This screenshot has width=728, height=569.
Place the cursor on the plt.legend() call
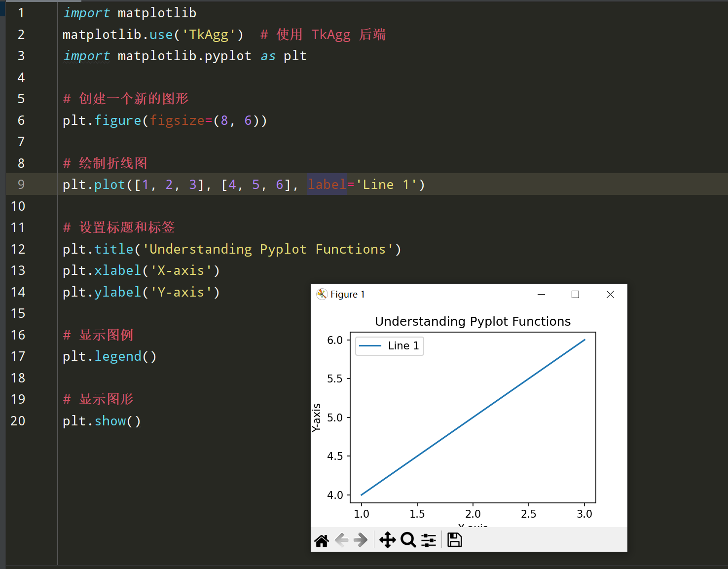[109, 356]
